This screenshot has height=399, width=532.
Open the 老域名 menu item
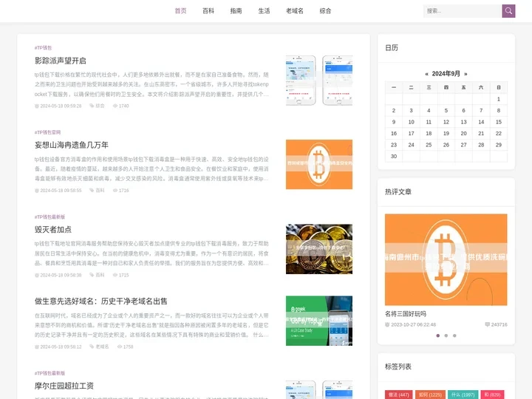295,11
